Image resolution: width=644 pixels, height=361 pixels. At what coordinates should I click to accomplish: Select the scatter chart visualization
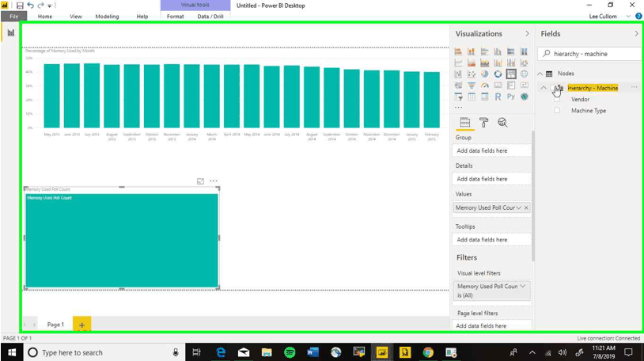(472, 74)
